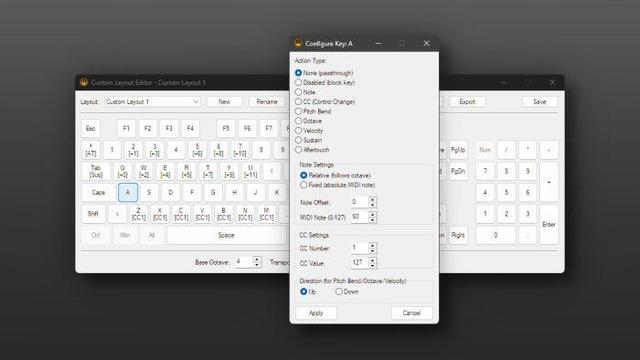Select the M [CC1] key
640x360 pixels.
click(x=266, y=214)
